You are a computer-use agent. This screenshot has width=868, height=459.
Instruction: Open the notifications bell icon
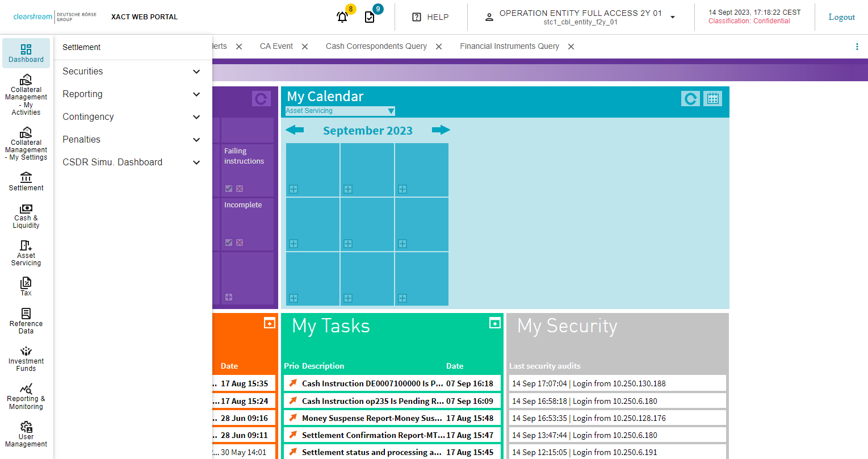342,17
